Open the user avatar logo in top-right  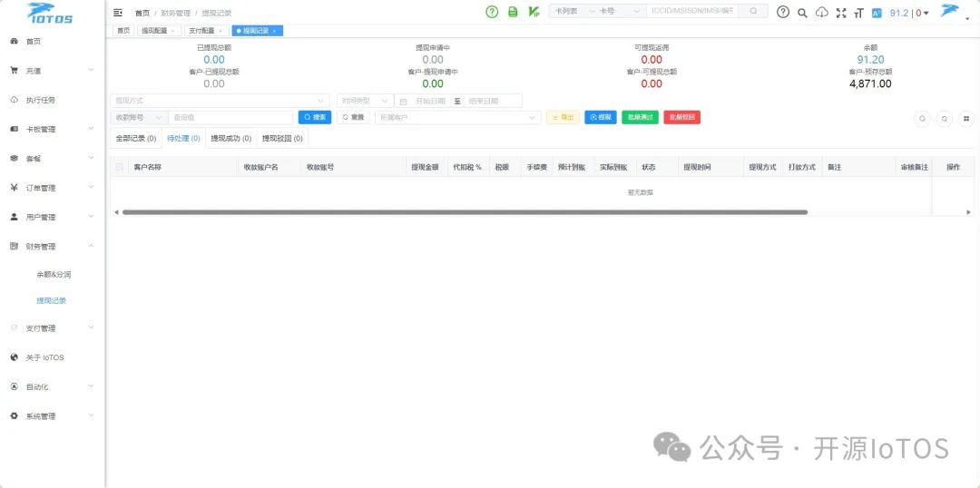pyautogui.click(x=949, y=11)
